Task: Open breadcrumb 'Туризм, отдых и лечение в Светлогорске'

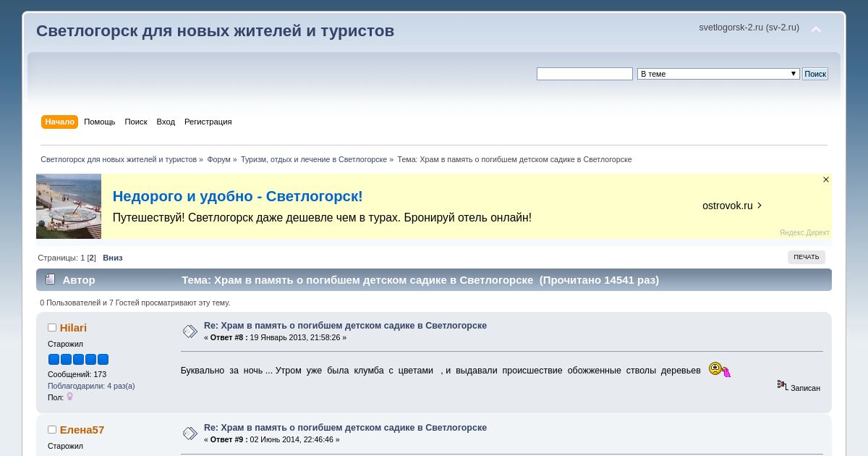Action: [x=314, y=159]
